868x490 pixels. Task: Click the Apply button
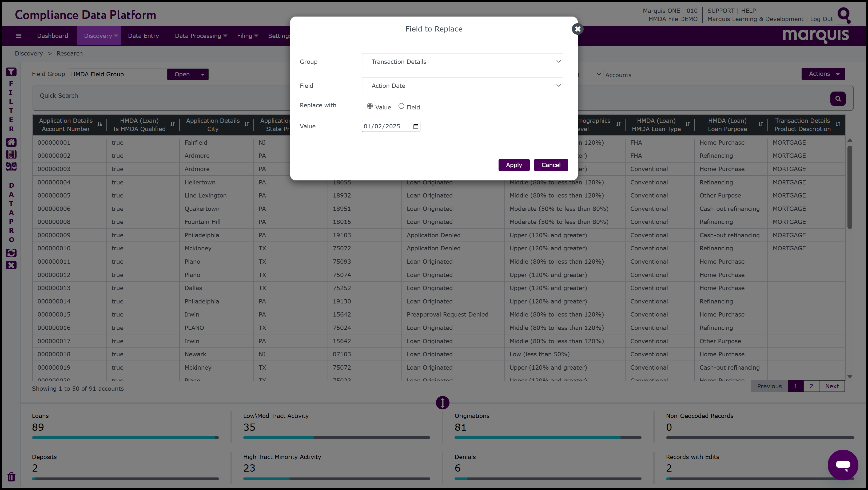tap(513, 165)
